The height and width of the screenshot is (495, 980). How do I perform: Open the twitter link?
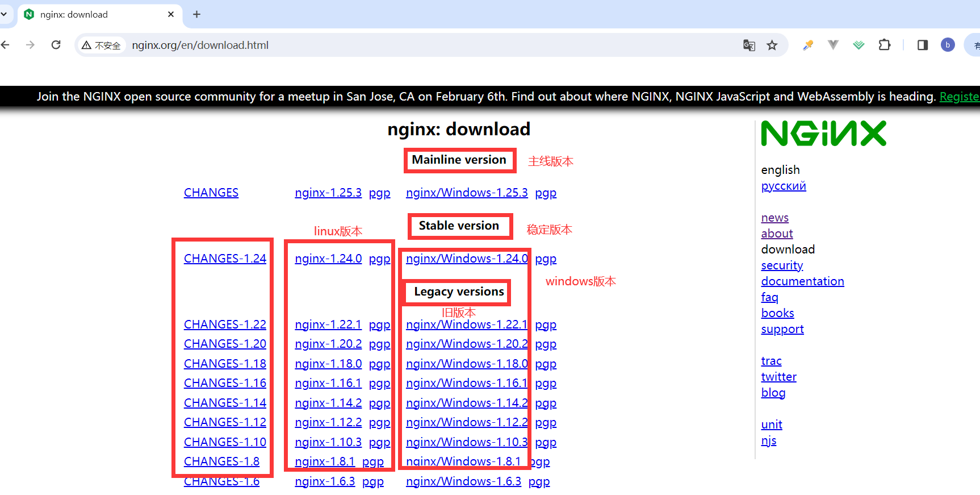778,377
